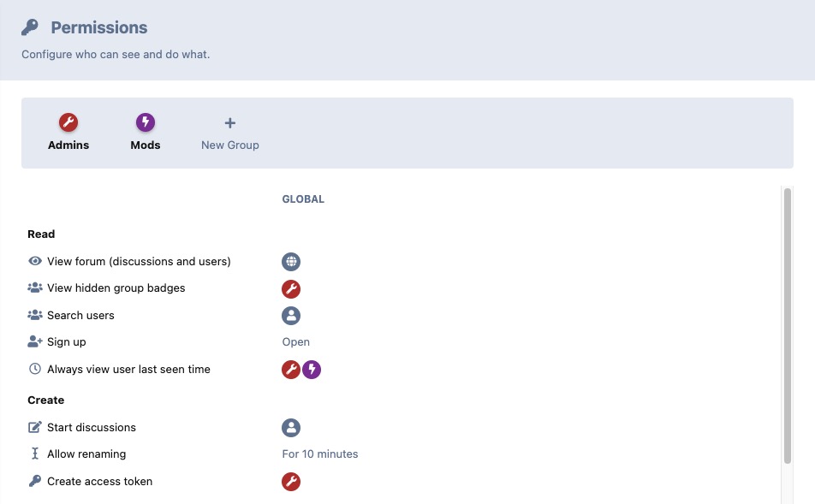Click the Read section heading
This screenshot has height=504, width=815.
[x=41, y=234]
